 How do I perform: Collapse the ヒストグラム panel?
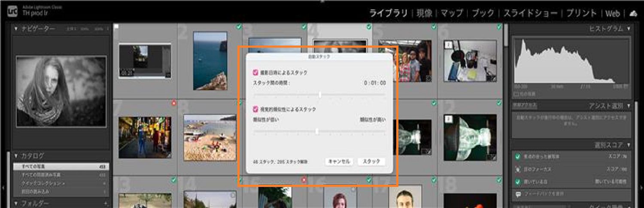tap(629, 28)
